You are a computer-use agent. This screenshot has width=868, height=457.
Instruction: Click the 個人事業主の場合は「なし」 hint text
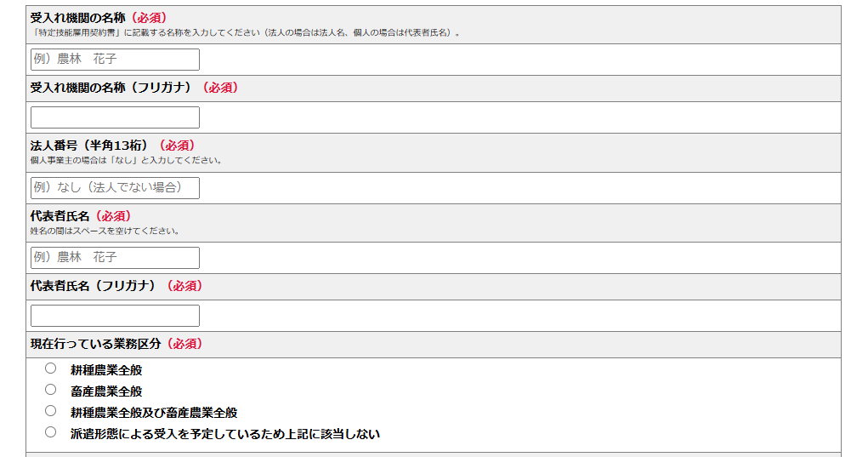pos(127,161)
